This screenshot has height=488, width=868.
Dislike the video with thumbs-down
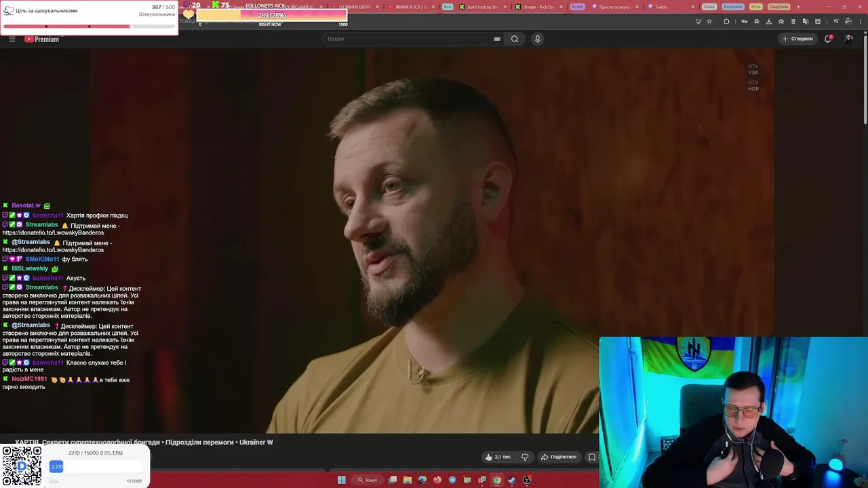[x=525, y=457]
